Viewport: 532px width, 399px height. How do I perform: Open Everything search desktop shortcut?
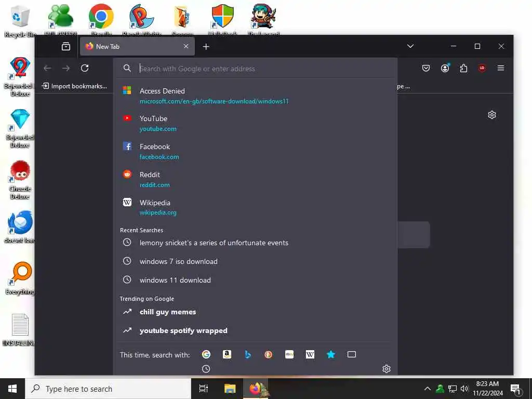[x=20, y=278]
